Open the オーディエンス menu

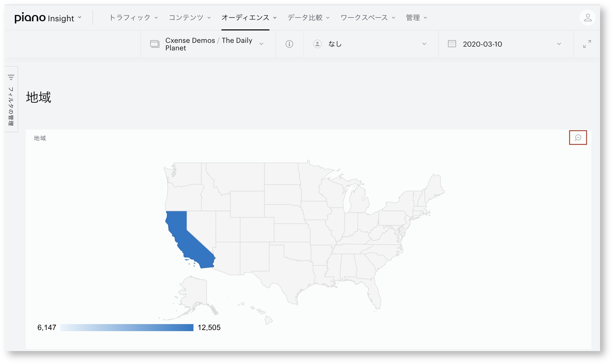pyautogui.click(x=249, y=18)
